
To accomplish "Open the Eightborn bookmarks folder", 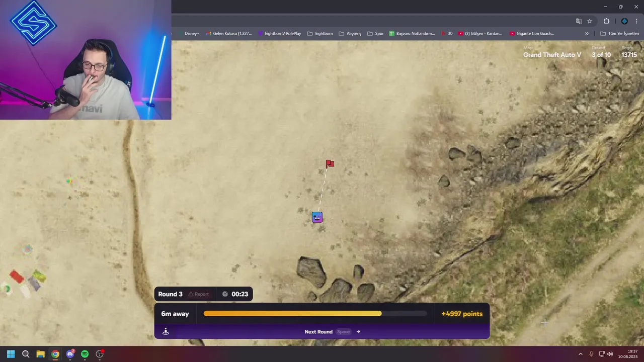I will coord(320,34).
